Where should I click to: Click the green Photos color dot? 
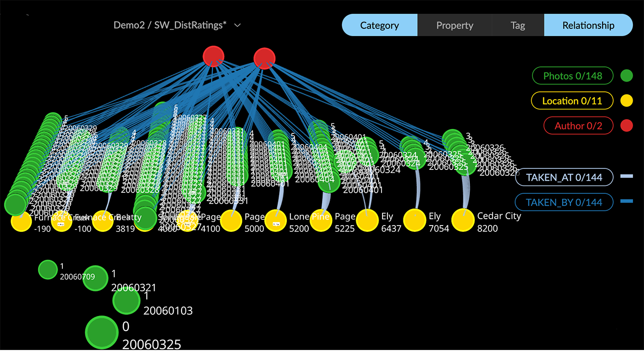click(626, 76)
